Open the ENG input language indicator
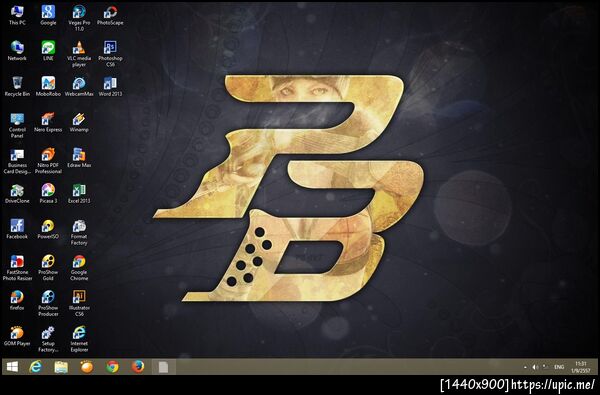Viewport: 600px width, 395px height. click(x=559, y=367)
